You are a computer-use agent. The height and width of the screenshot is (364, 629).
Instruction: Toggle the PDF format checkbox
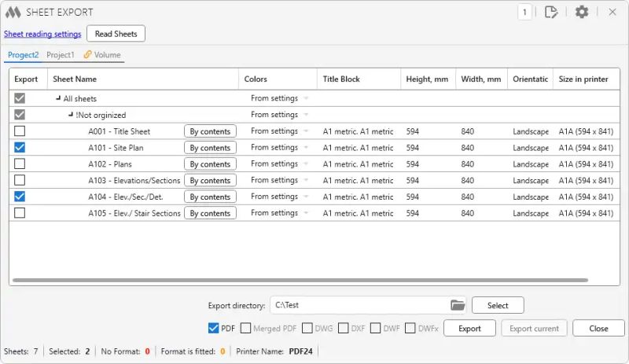[x=213, y=329]
